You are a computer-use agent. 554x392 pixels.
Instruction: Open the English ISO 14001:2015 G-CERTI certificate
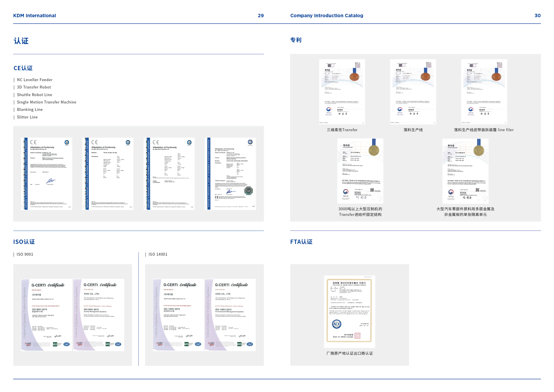pos(230,315)
